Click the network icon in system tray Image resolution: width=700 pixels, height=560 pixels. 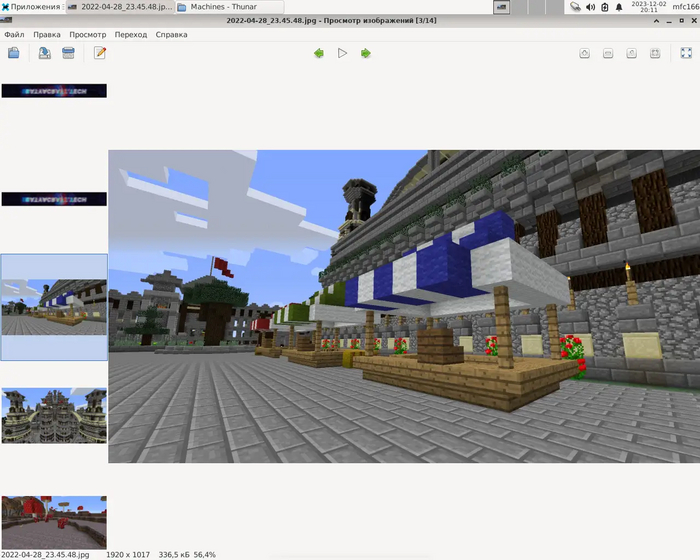(x=575, y=7)
